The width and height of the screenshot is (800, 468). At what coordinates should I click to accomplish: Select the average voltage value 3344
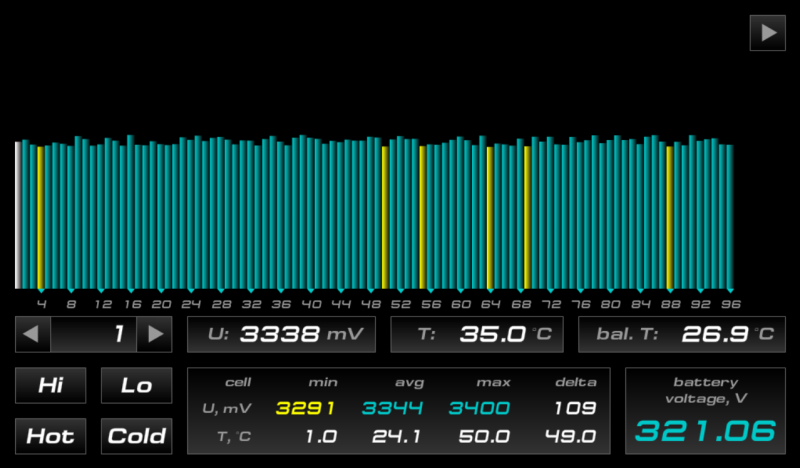[392, 408]
